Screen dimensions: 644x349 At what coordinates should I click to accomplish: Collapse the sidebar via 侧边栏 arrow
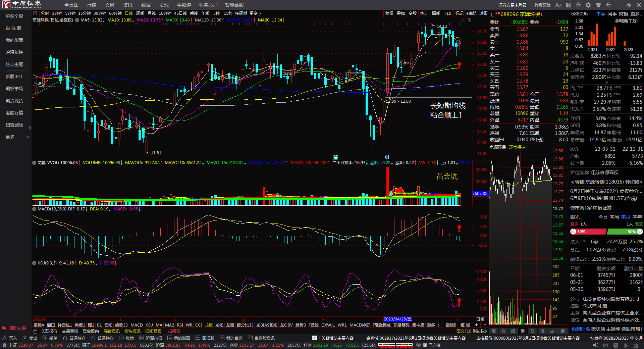coord(480,331)
